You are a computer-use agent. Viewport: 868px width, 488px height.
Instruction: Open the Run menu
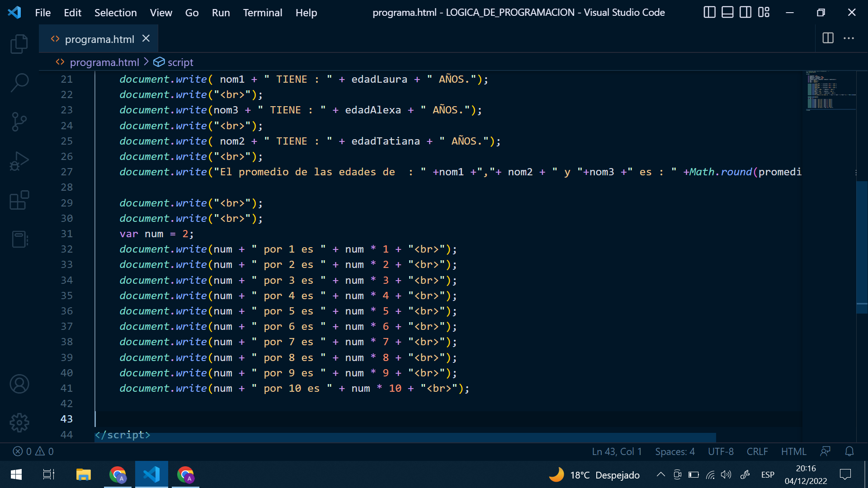coord(221,13)
